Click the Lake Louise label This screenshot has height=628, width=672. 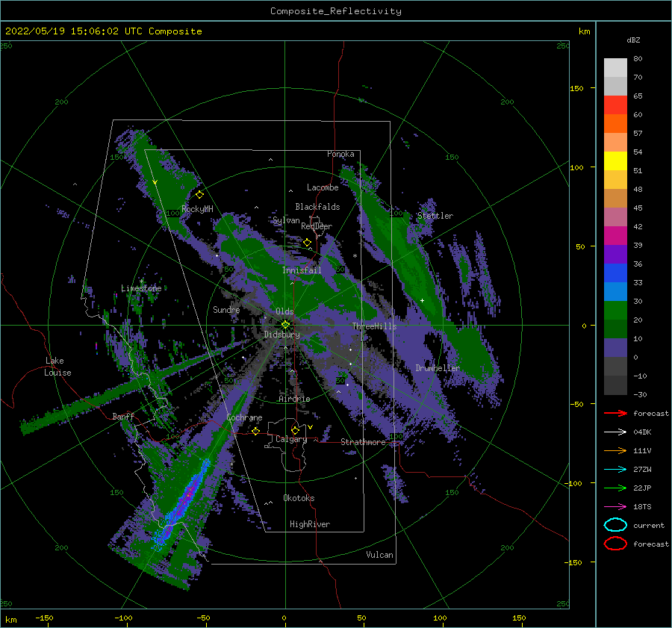tap(57, 367)
